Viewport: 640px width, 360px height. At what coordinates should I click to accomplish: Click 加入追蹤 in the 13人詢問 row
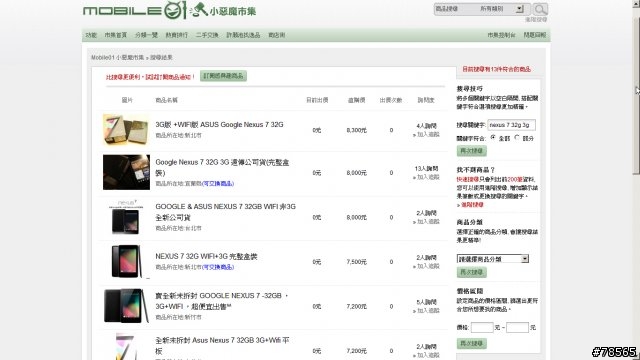pos(427,177)
